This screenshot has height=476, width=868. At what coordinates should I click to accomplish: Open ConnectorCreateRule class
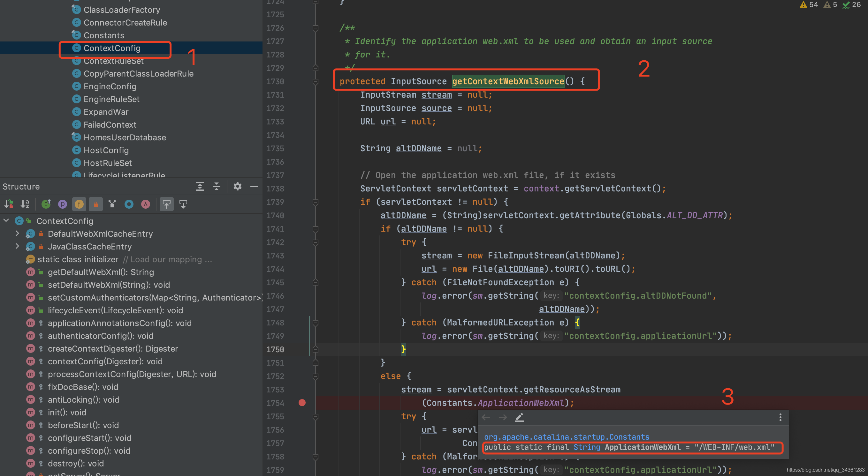click(x=125, y=23)
